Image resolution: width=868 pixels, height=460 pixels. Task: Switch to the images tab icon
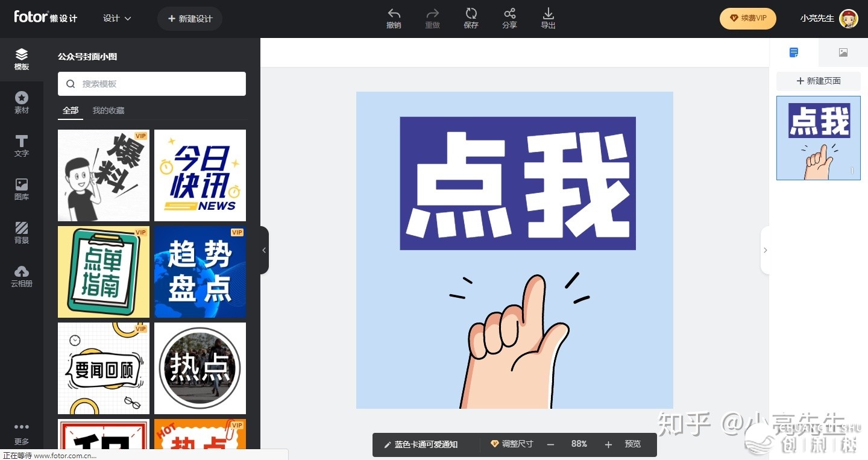click(843, 53)
